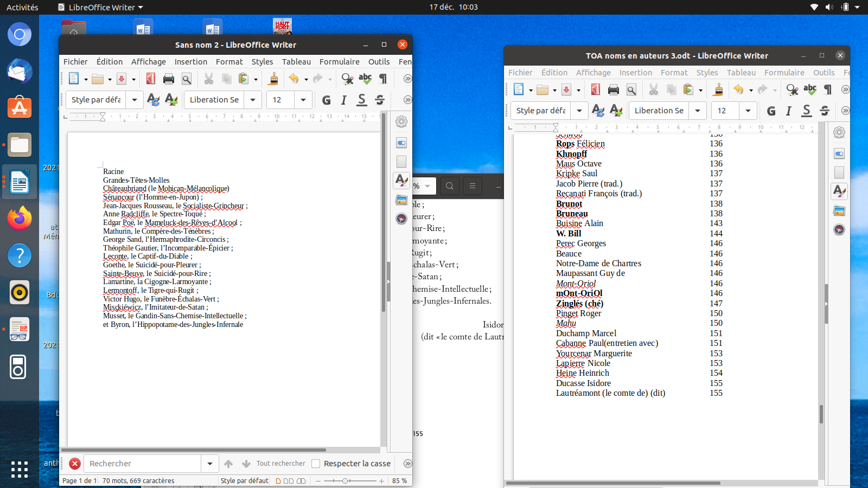
Task: Toggle Italic I button in left window
Action: coord(343,100)
